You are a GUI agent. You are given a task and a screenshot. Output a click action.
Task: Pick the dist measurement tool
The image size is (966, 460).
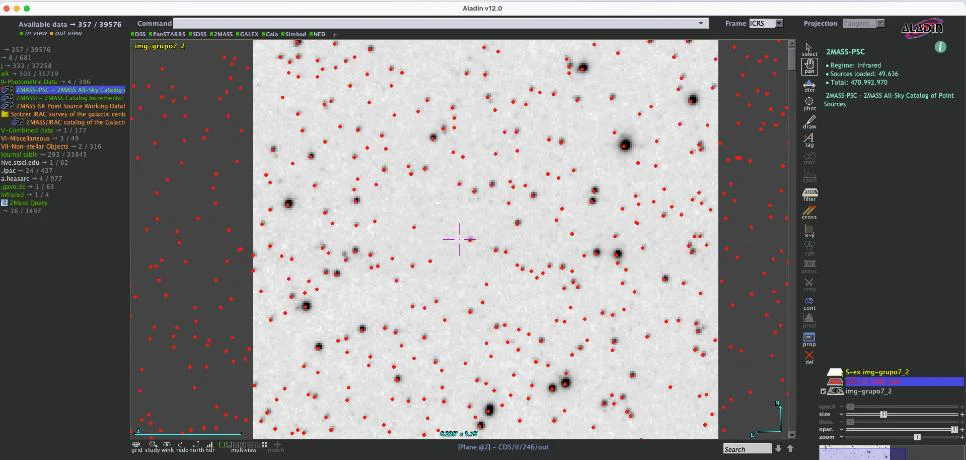point(809,85)
